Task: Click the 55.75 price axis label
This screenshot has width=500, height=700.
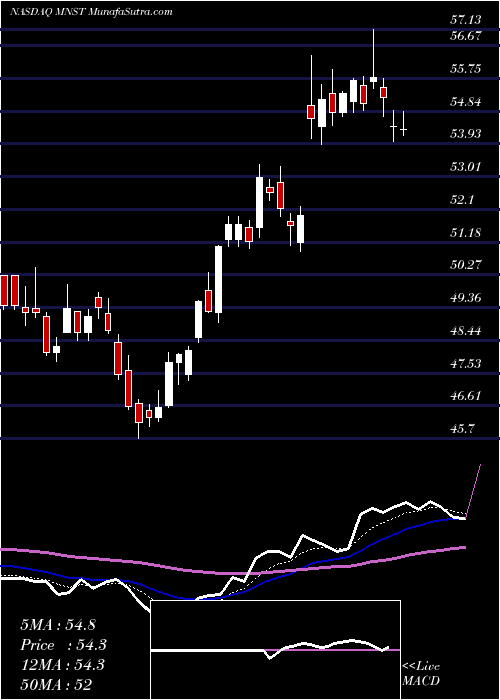Action: [466, 69]
